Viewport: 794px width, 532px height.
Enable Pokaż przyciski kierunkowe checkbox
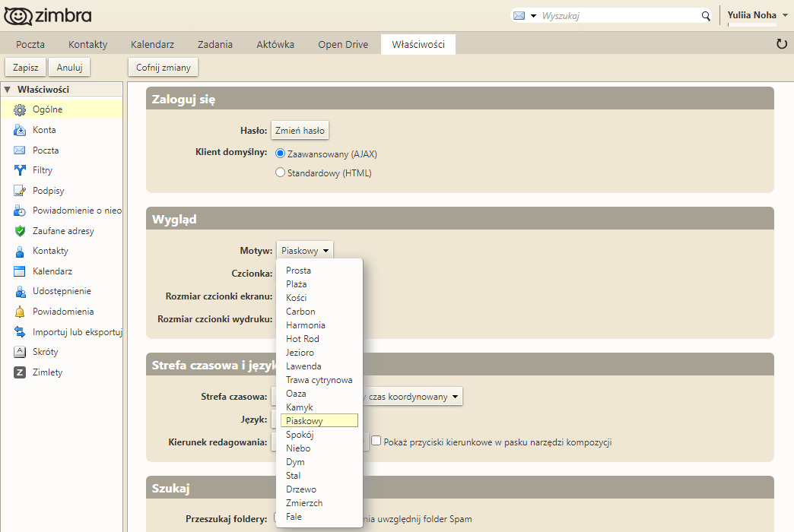pos(376,441)
